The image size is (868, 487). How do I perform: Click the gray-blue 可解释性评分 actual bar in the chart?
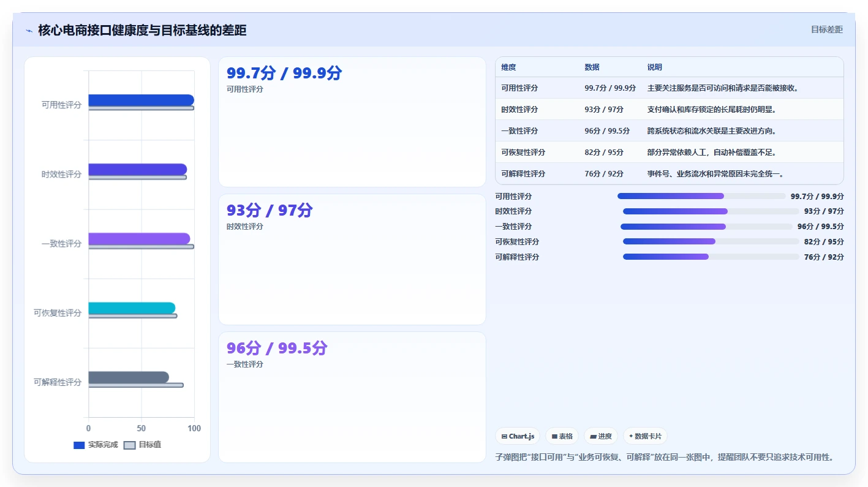(x=129, y=377)
